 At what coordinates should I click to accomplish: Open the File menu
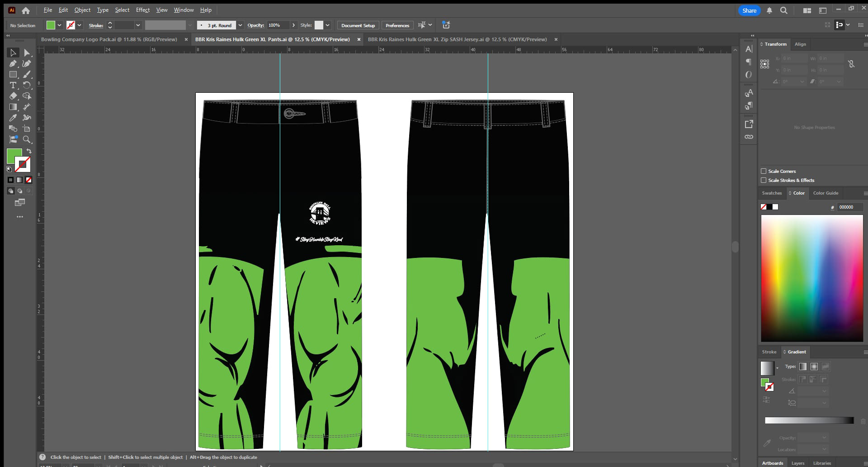48,10
